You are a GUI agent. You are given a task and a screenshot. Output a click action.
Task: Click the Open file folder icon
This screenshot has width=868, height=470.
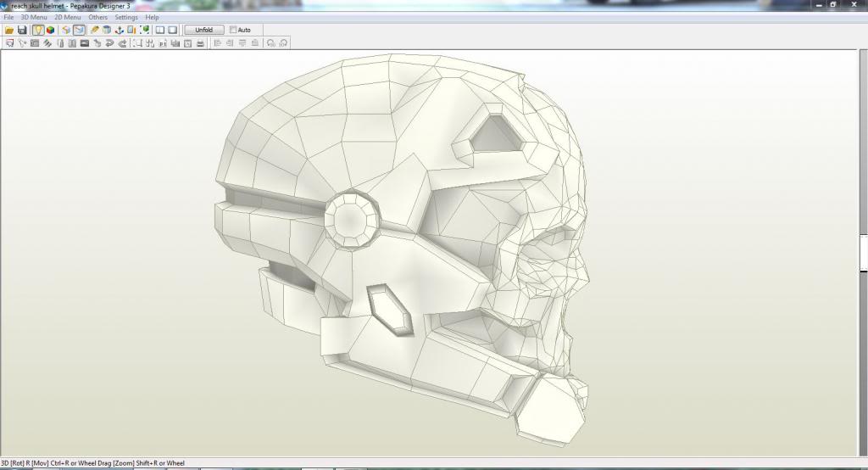[x=9, y=30]
